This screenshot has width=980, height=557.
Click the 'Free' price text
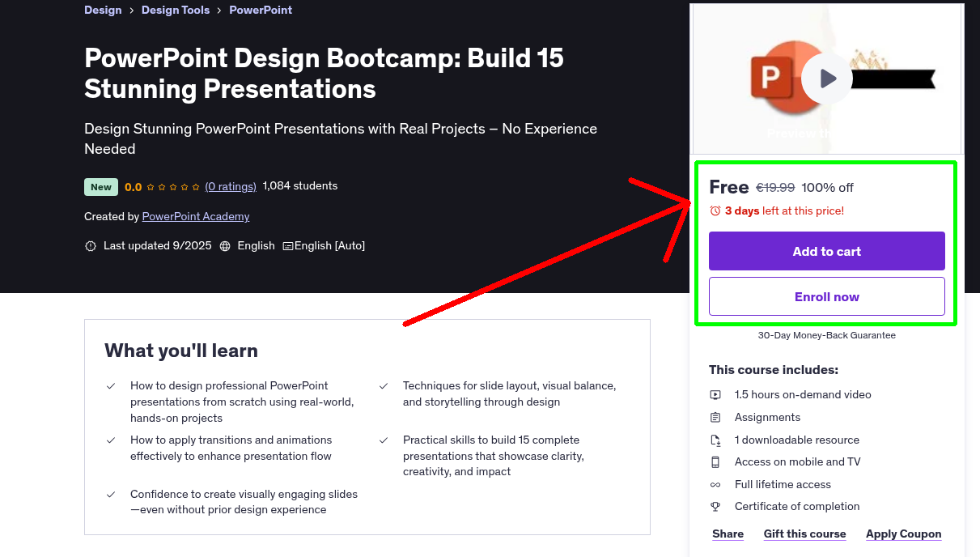pos(729,187)
